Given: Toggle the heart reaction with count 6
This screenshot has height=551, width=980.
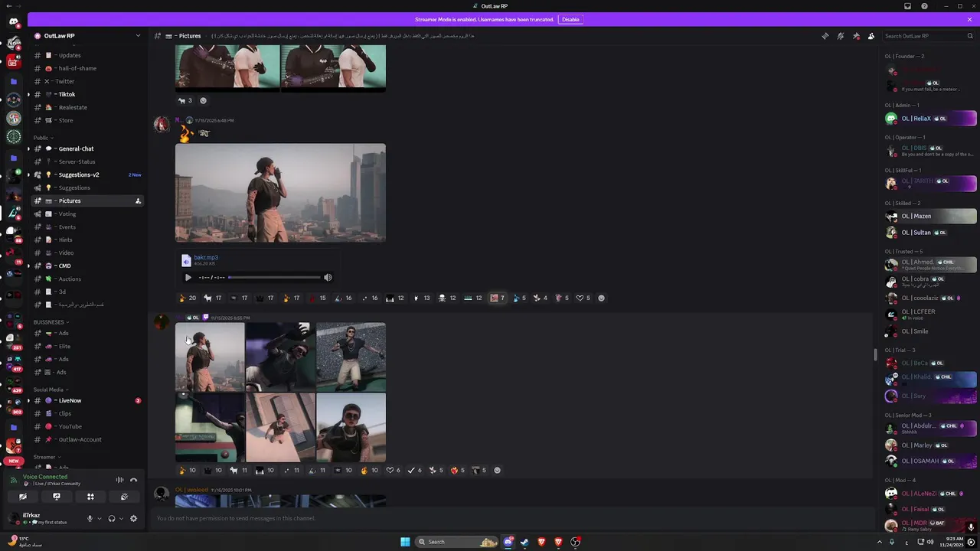Looking at the screenshot, I should click(394, 470).
